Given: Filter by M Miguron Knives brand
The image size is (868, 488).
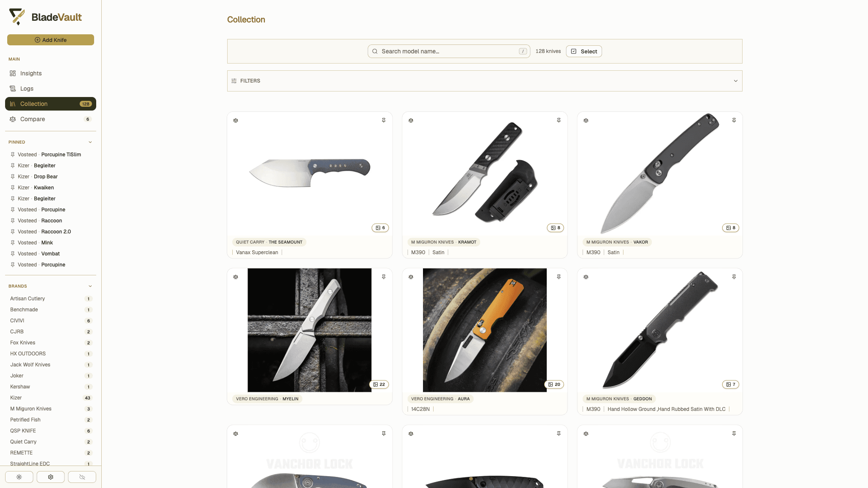Looking at the screenshot, I should click(x=50, y=409).
